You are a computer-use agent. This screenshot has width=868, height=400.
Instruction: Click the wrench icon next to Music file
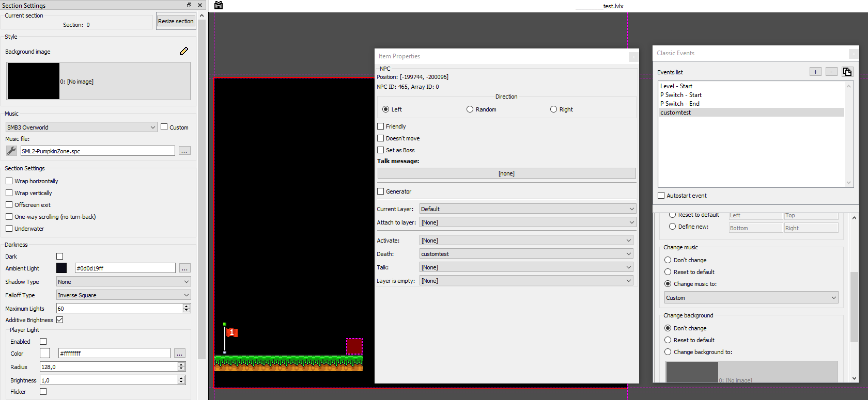11,151
